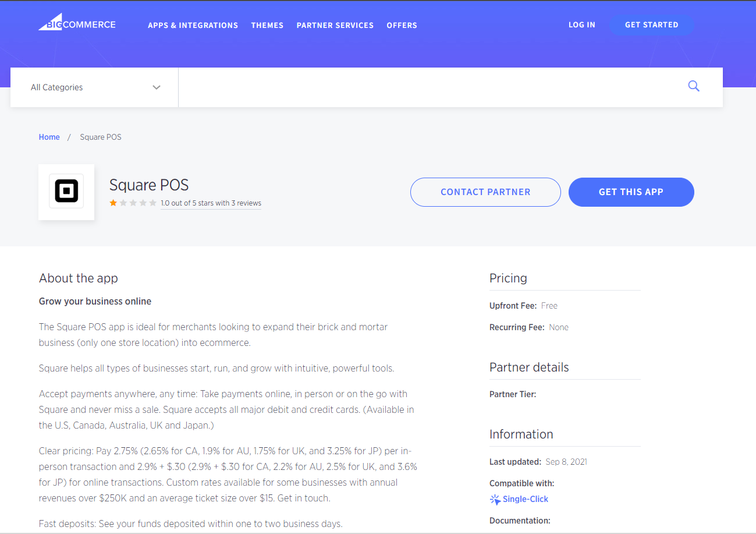This screenshot has height=534, width=756.
Task: Open Partner Services menu item
Action: pyautogui.click(x=335, y=26)
